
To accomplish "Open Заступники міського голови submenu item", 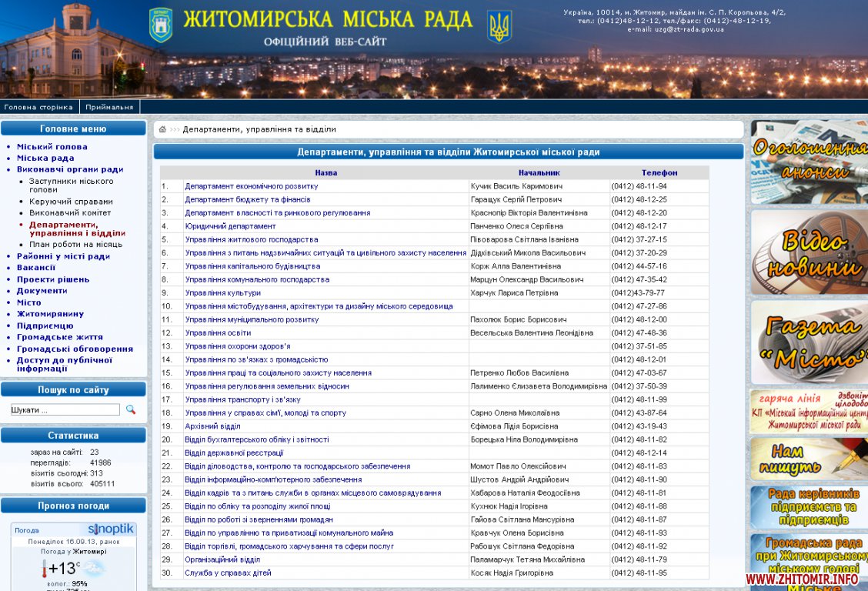I will (71, 185).
